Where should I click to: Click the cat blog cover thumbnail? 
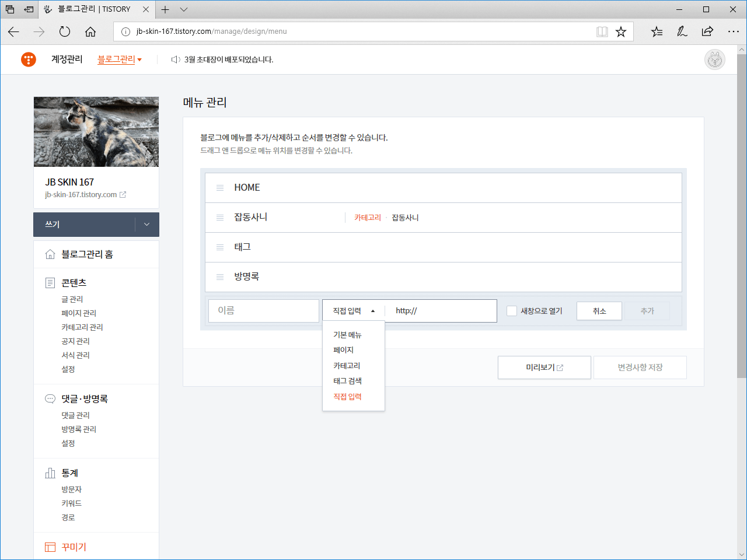(x=96, y=132)
